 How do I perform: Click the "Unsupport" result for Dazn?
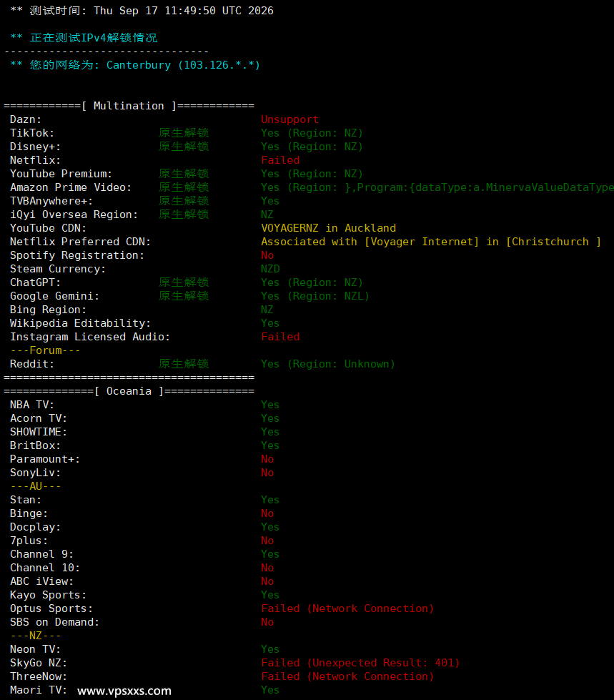coord(289,119)
